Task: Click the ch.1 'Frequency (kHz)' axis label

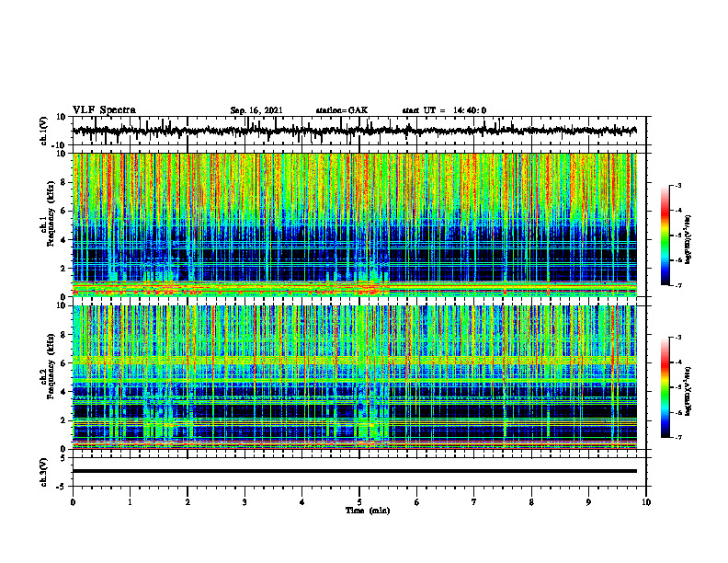Action: [x=51, y=213]
